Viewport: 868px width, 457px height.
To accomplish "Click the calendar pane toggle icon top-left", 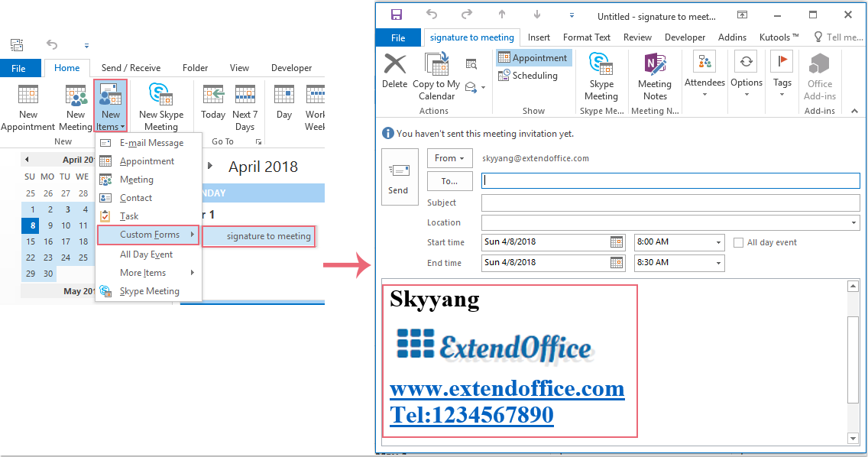I will (x=17, y=45).
